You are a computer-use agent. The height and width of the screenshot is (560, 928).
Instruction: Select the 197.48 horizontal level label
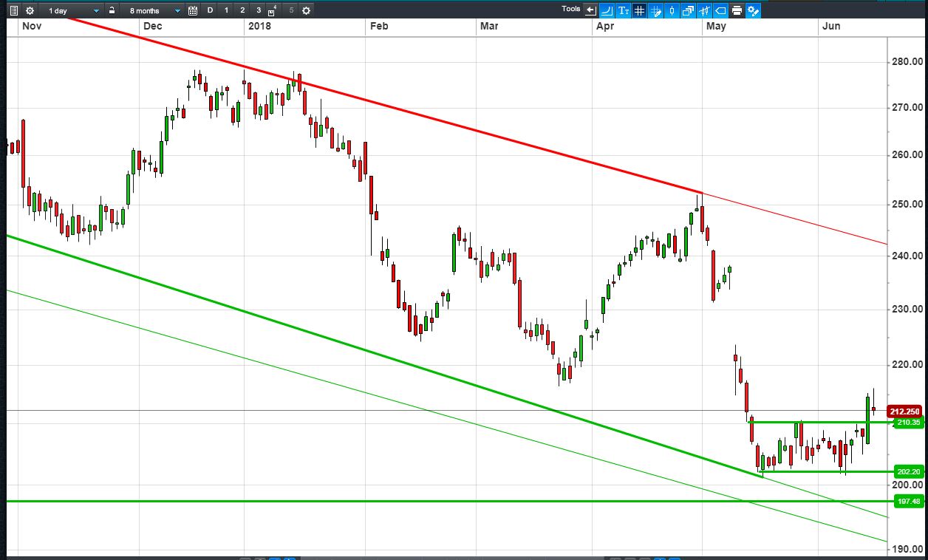[907, 501]
